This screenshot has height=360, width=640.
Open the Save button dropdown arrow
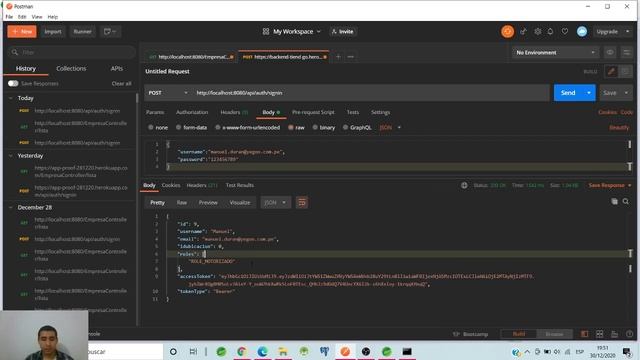(x=626, y=93)
